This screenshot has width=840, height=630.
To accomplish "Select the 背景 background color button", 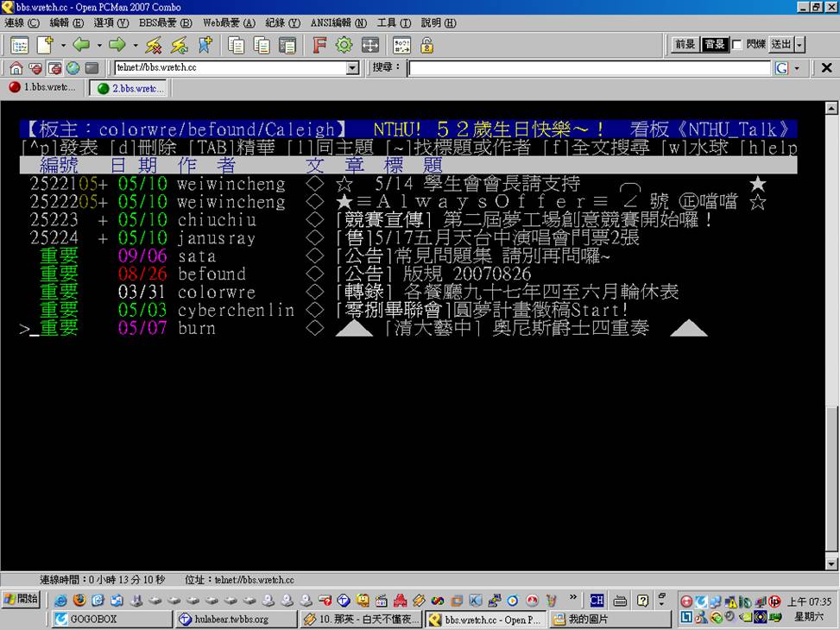I will pos(715,45).
